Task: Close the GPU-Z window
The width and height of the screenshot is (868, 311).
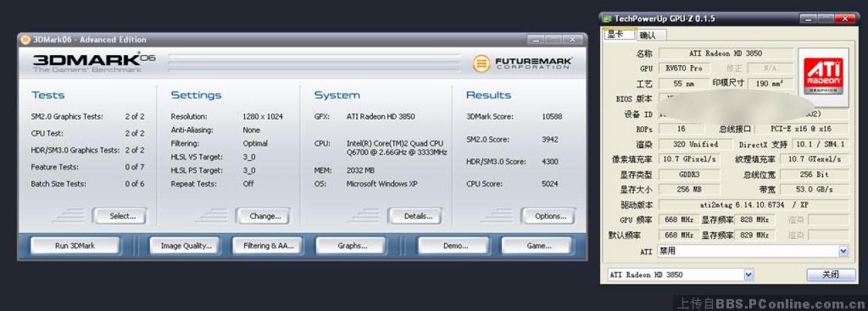Action: pos(844,18)
